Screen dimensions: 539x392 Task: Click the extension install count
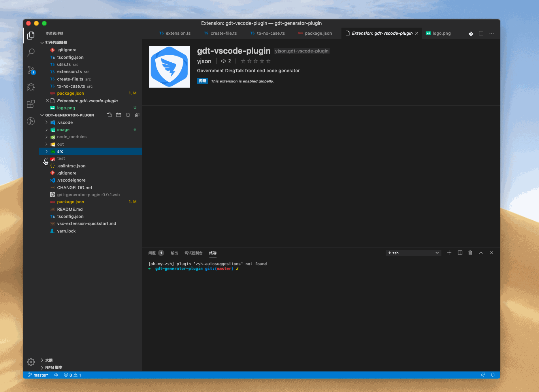click(226, 61)
